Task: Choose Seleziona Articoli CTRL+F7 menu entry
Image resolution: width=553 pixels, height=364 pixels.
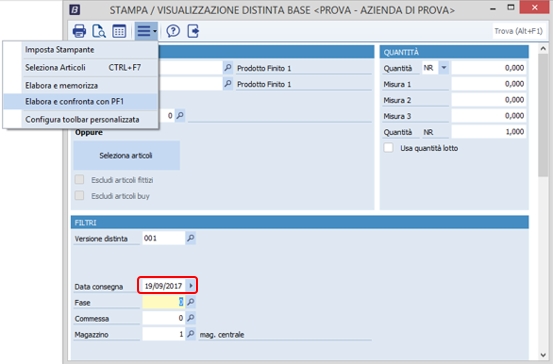Action: [80, 67]
